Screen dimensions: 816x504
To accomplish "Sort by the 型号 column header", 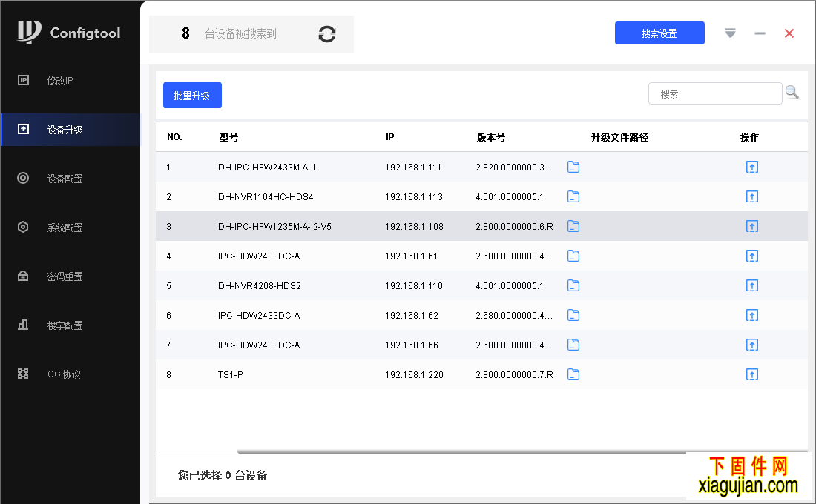I will [228, 137].
